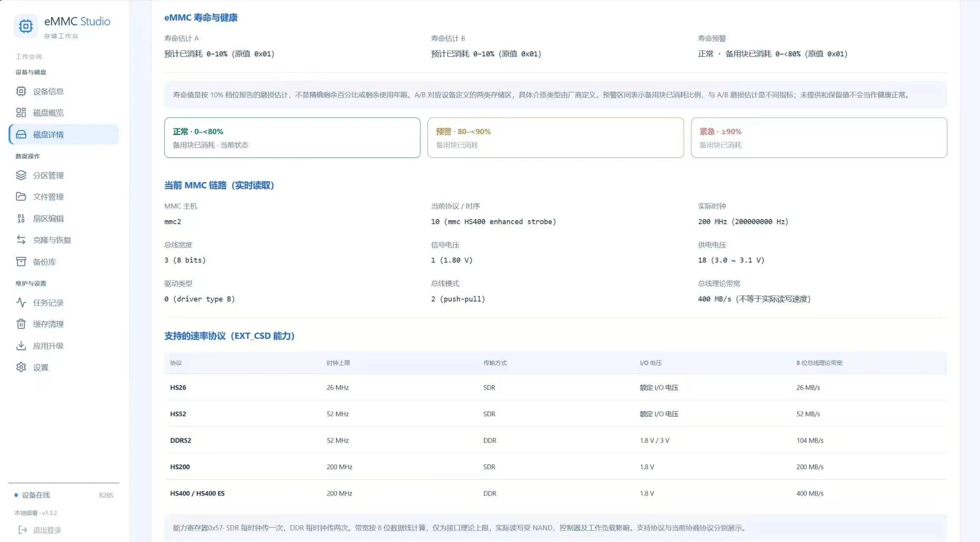Select the 正常 · 0–<80% status card
The height and width of the screenshot is (542, 980).
tap(292, 138)
